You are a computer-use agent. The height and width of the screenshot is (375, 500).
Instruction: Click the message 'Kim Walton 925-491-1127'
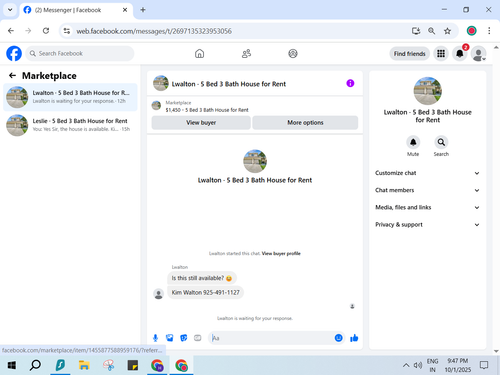tap(205, 292)
